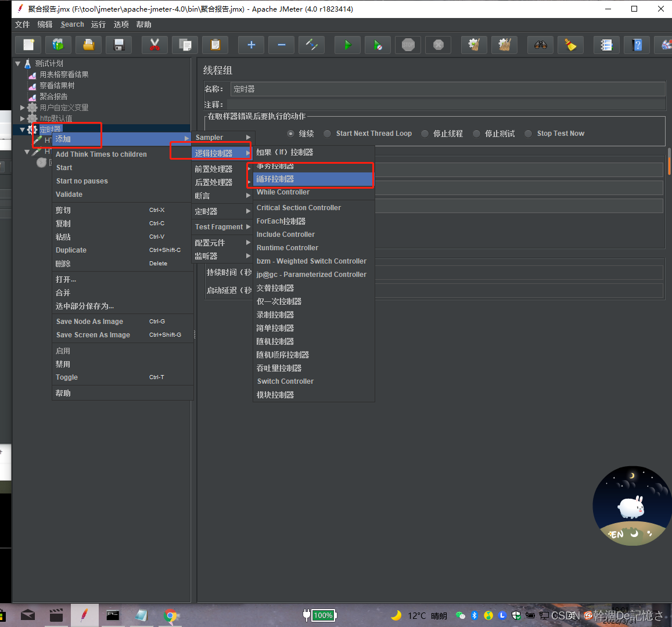Open the Templates toolbar icon
The height and width of the screenshot is (627, 672).
pos(58,45)
